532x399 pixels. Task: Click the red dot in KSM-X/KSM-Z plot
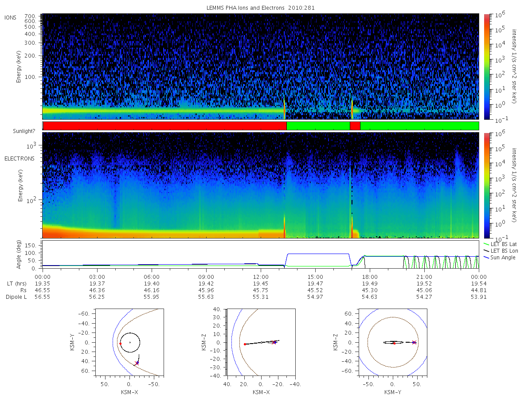click(245, 344)
